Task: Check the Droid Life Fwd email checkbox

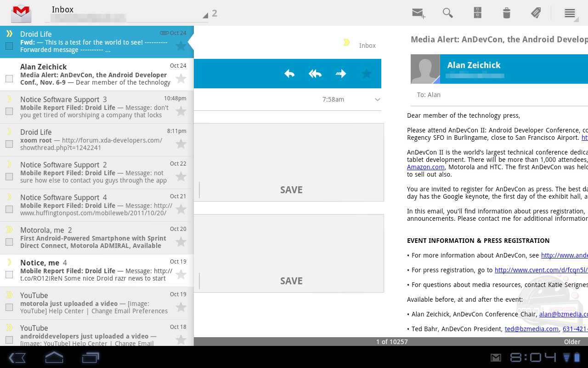Action: [x=9, y=46]
